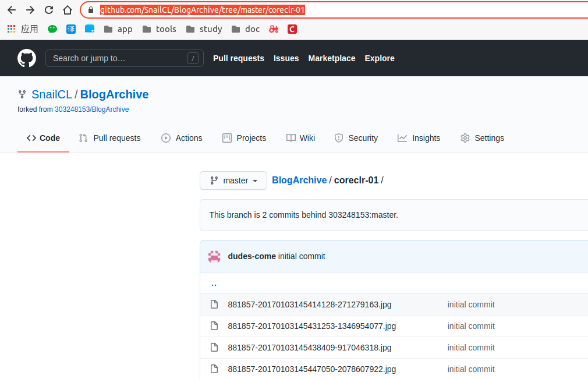The height and width of the screenshot is (379, 588).
Task: Click file icon beside 271279163.jpg
Action: [214, 304]
